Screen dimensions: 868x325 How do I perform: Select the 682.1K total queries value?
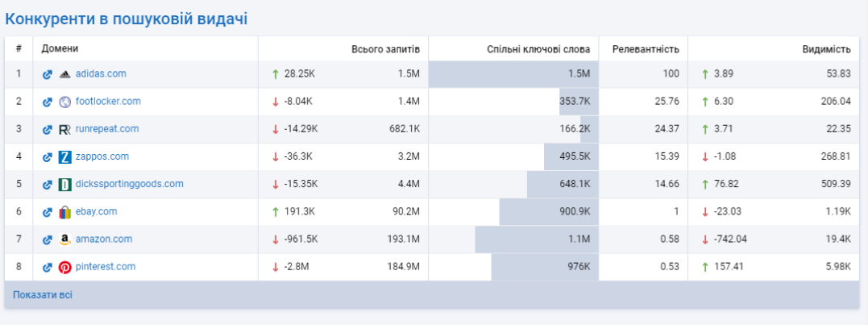[405, 129]
